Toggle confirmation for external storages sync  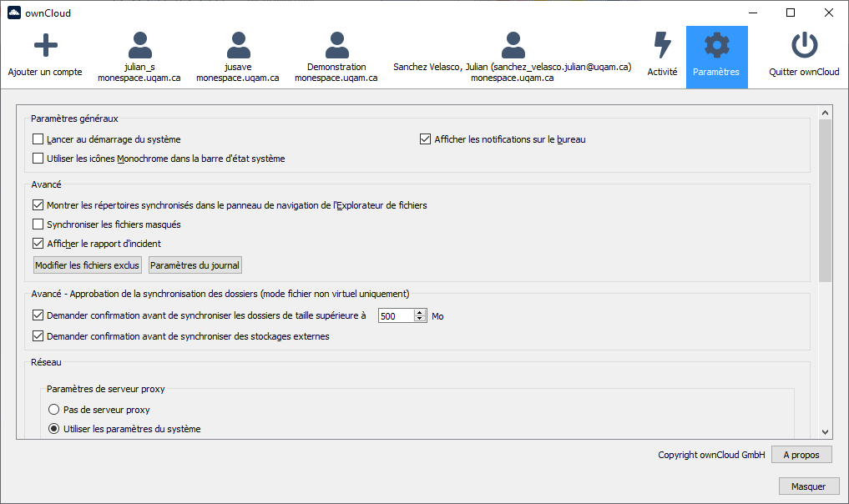tap(38, 336)
